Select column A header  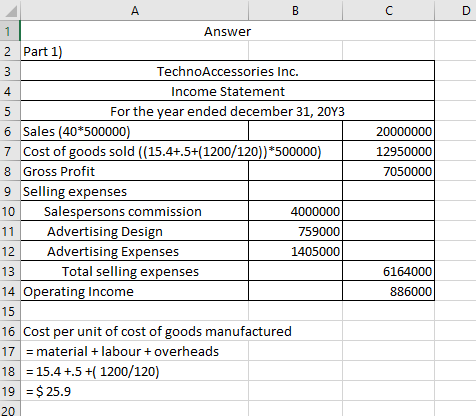click(135, 10)
